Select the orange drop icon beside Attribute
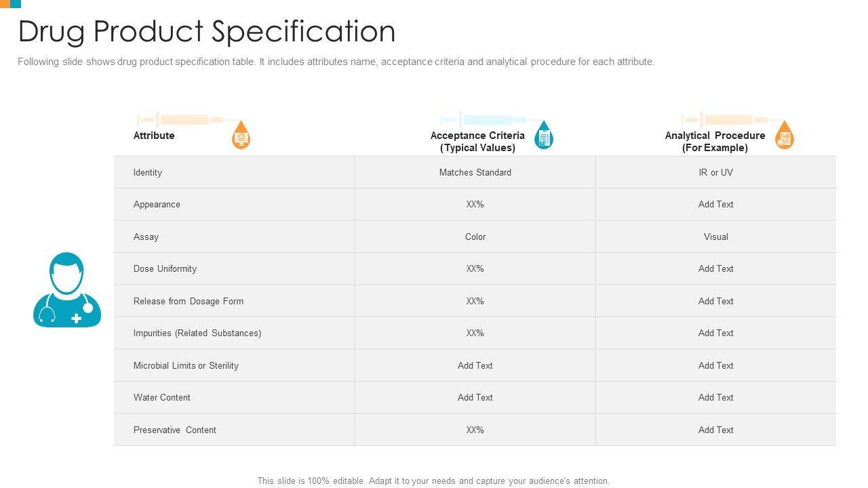This screenshot has width=868, height=488. pos(241,136)
